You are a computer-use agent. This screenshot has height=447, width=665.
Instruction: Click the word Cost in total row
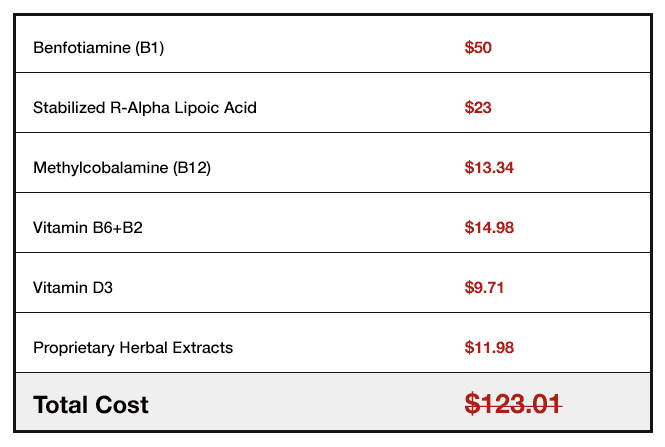point(122,405)
